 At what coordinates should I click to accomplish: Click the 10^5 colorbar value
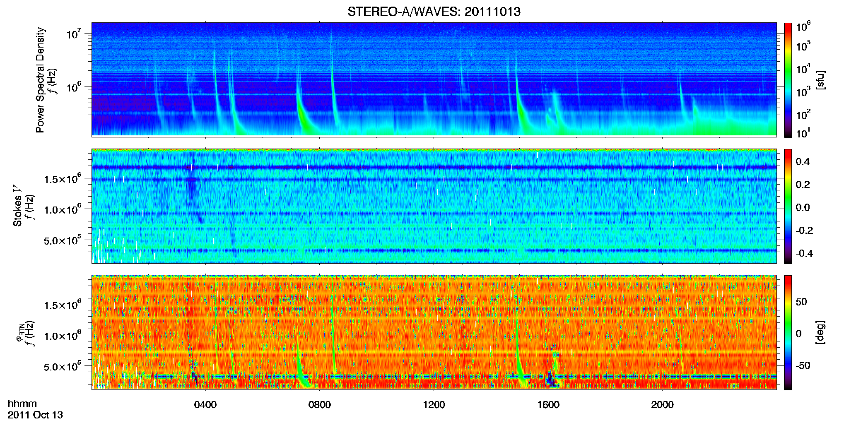803,46
